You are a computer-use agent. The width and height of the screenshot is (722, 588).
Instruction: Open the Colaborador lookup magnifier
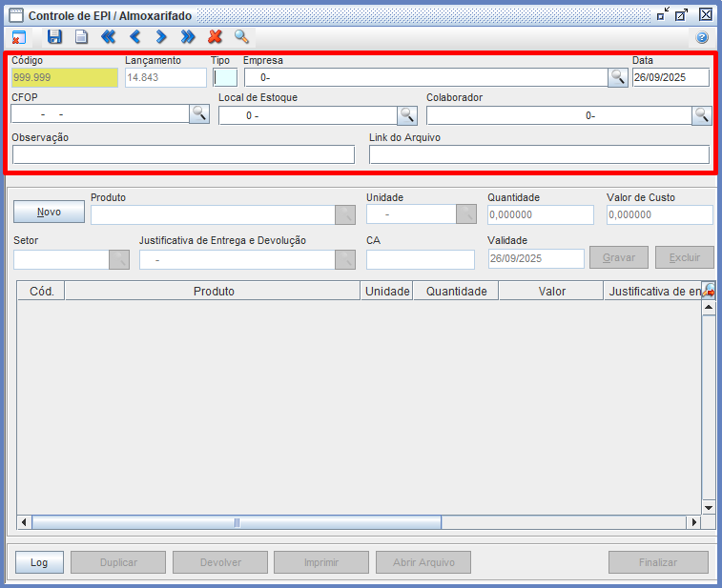click(702, 115)
